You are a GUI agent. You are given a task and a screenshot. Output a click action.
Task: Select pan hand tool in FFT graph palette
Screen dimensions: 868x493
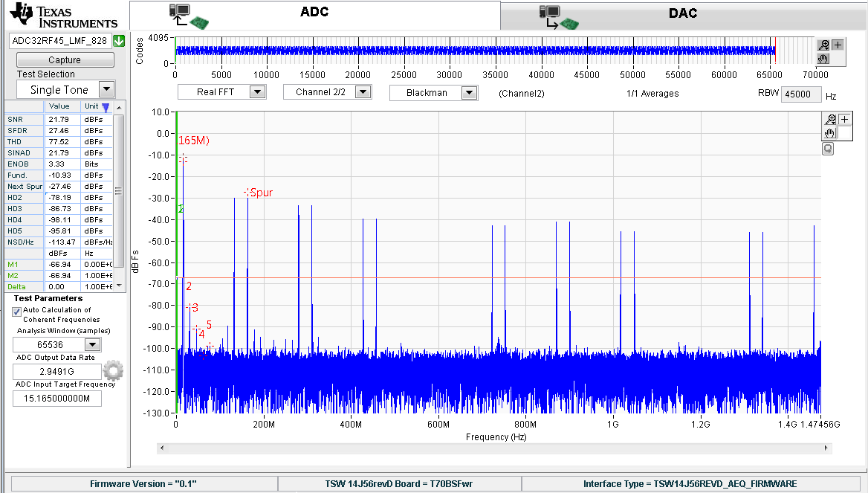[830, 133]
